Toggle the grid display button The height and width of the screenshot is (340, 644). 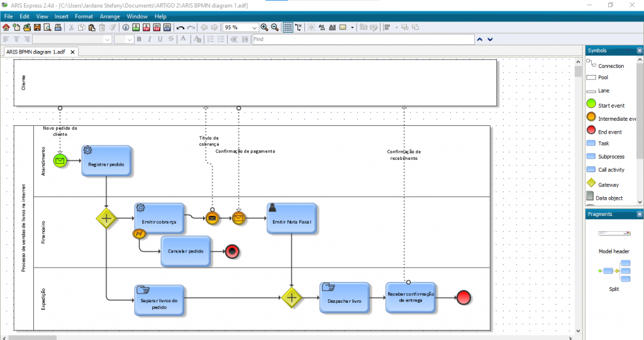pyautogui.click(x=287, y=28)
